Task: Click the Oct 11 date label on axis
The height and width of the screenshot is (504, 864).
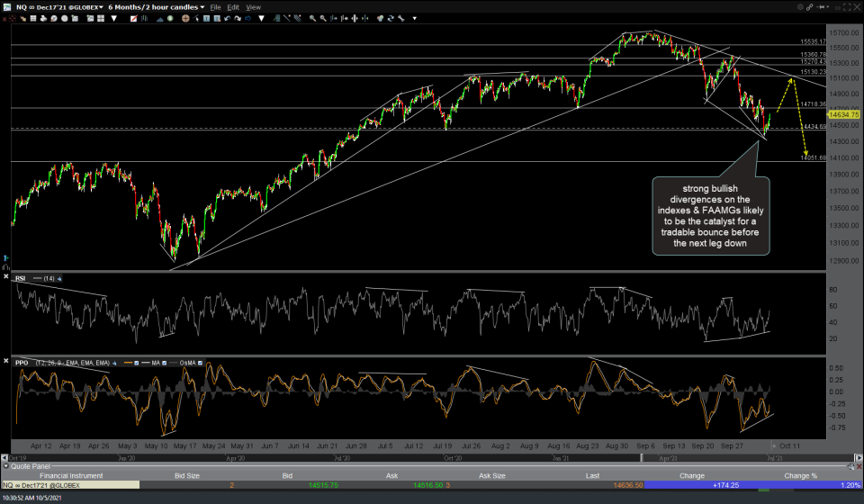Action: pos(789,445)
